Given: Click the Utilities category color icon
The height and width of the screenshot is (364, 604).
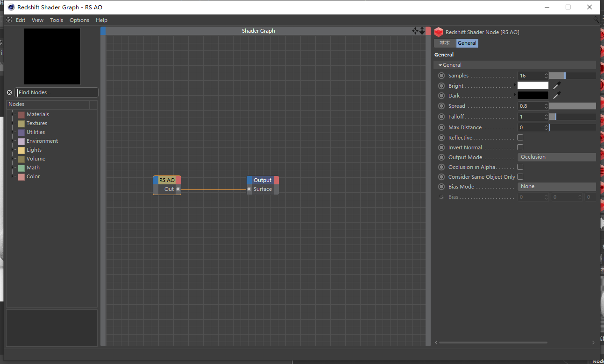Looking at the screenshot, I should click(21, 133).
